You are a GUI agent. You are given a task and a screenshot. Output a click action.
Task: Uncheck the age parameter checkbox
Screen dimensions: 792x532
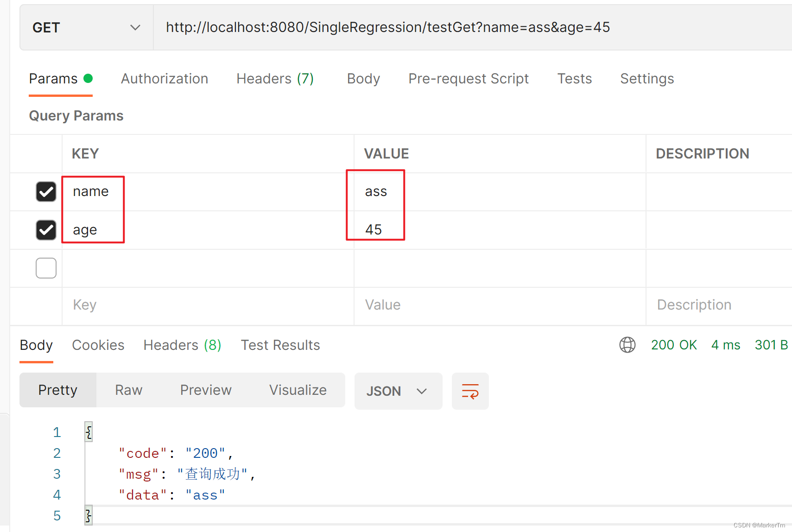click(x=46, y=230)
